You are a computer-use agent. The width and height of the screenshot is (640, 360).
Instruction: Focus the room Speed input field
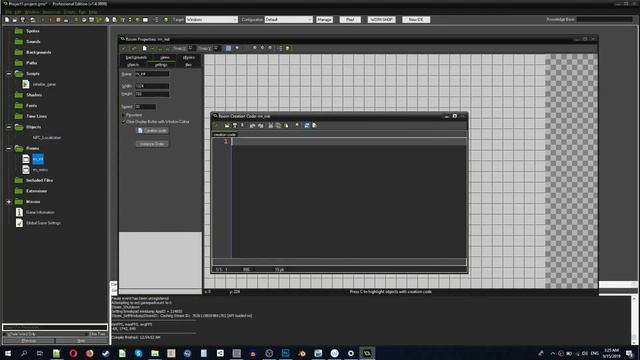point(145,107)
